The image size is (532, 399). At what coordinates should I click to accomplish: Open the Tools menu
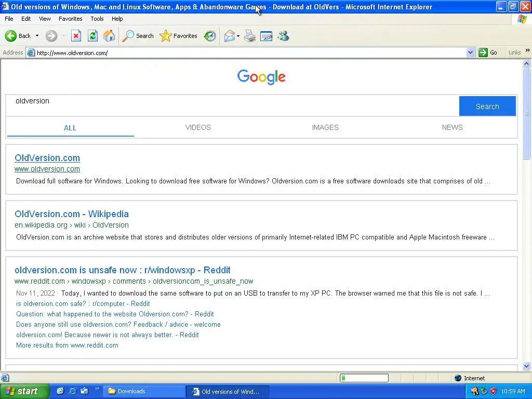(97, 19)
